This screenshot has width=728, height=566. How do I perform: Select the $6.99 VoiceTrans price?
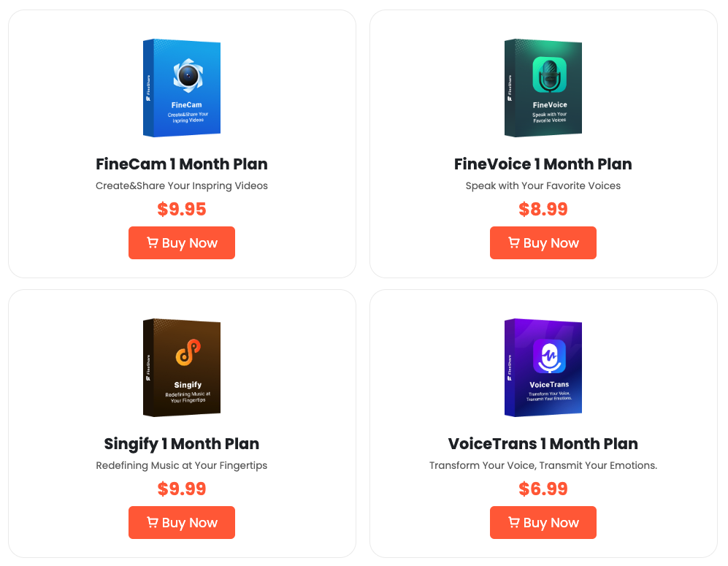tap(543, 489)
